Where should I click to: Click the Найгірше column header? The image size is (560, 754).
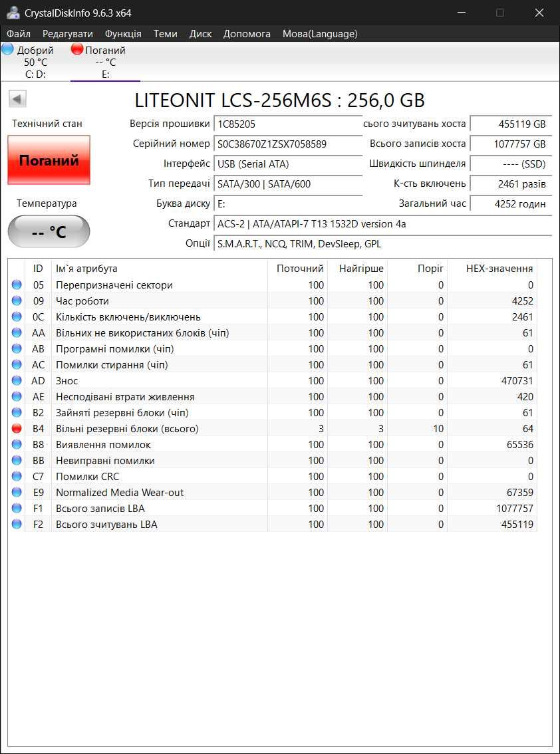357,269
